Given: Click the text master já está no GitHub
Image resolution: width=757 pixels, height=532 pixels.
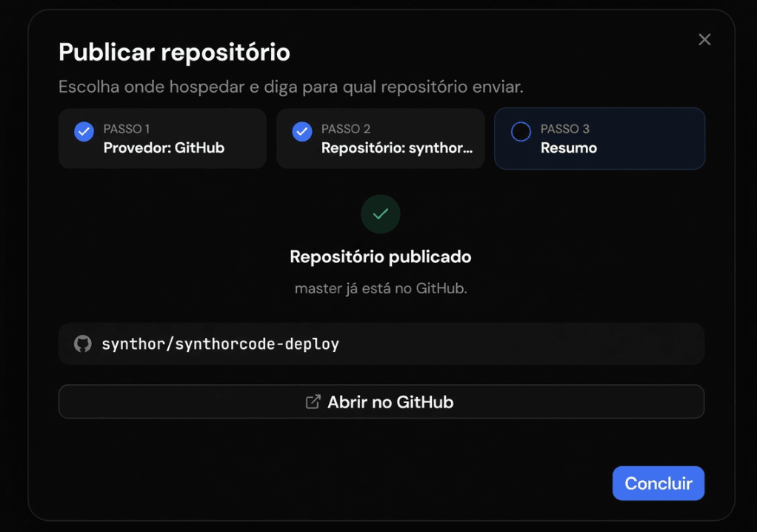Looking at the screenshot, I should pos(381,288).
